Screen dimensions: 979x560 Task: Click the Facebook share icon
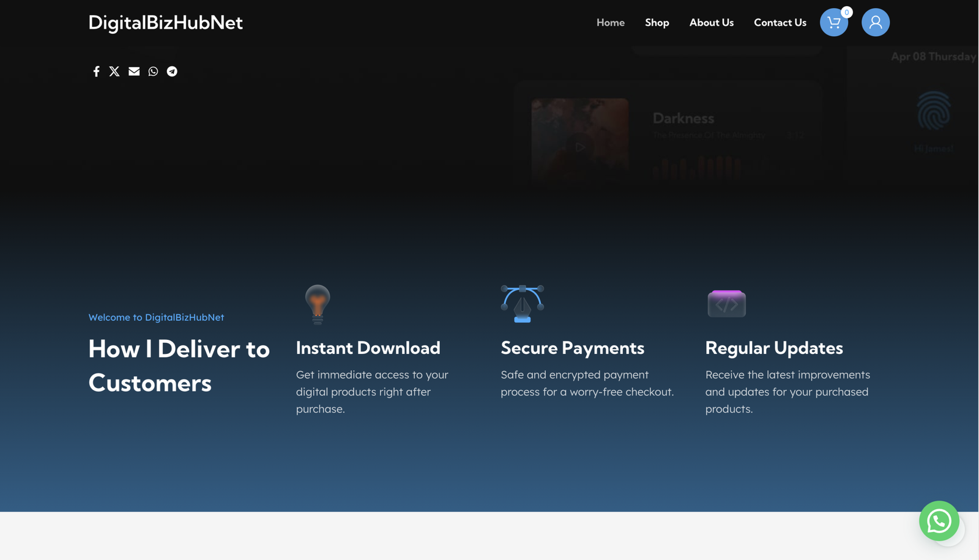click(96, 72)
